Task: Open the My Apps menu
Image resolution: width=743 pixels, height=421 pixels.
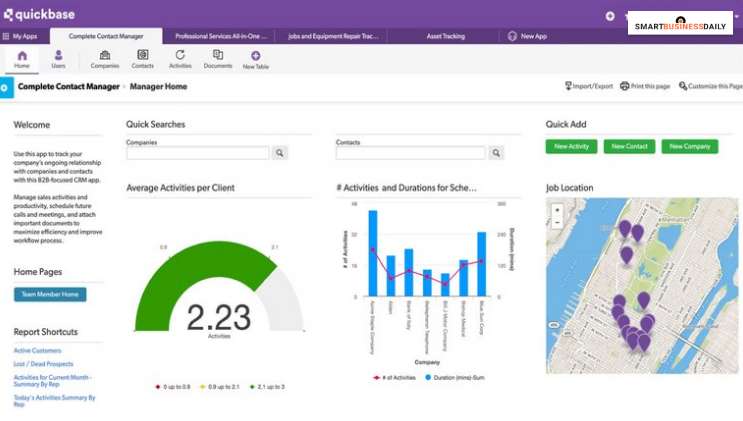Action: pyautogui.click(x=20, y=36)
